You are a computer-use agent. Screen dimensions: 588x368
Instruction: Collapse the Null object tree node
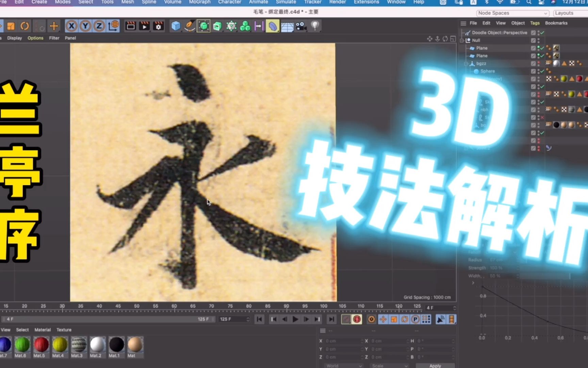462,40
